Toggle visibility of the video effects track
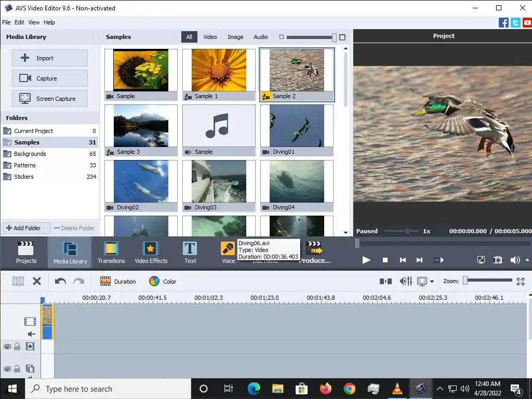 pyautogui.click(x=7, y=347)
